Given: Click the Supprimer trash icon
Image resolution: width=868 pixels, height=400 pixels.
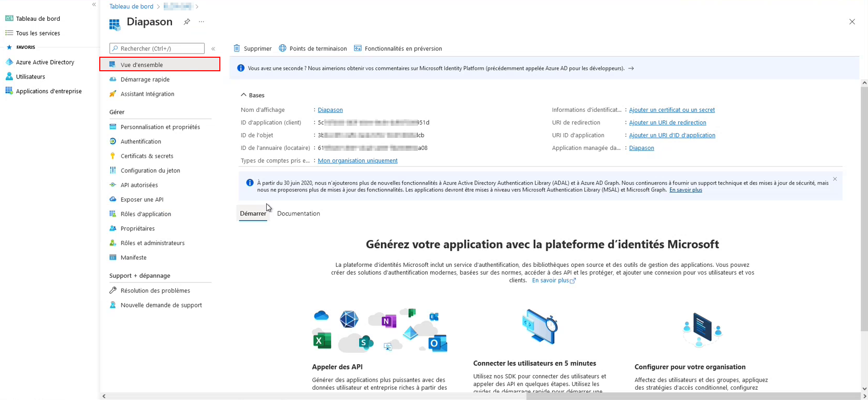Looking at the screenshot, I should coord(237,48).
